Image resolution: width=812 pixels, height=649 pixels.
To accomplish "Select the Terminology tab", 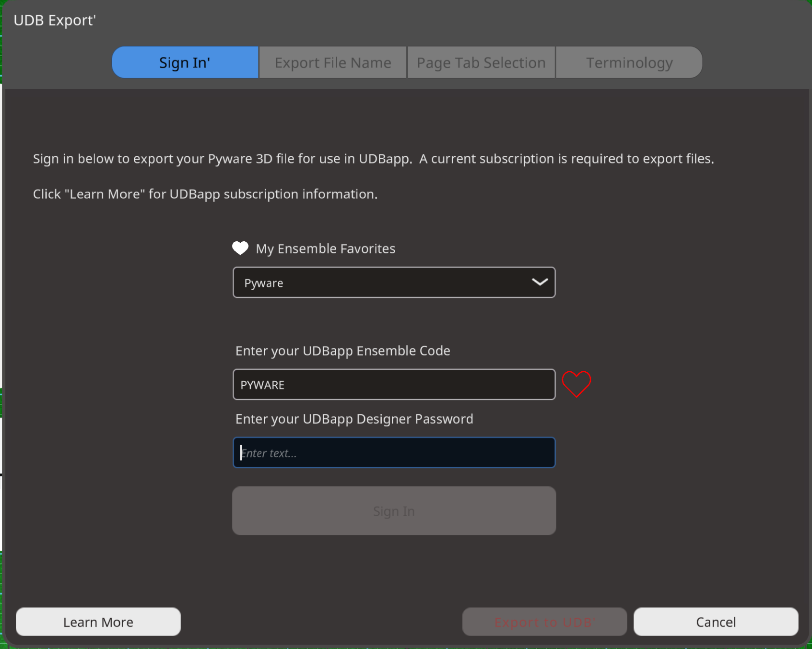I will [629, 62].
